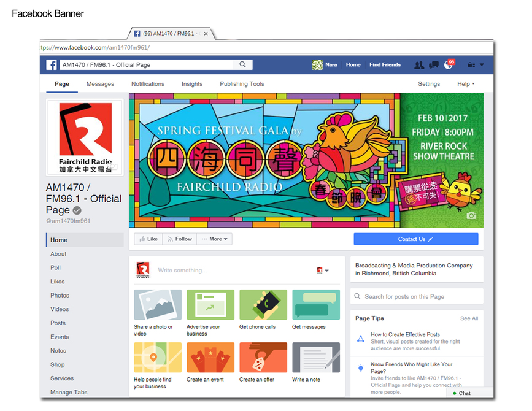Click the Spring Festival Gala cover photo
This screenshot has height=411, width=532.
click(x=306, y=160)
